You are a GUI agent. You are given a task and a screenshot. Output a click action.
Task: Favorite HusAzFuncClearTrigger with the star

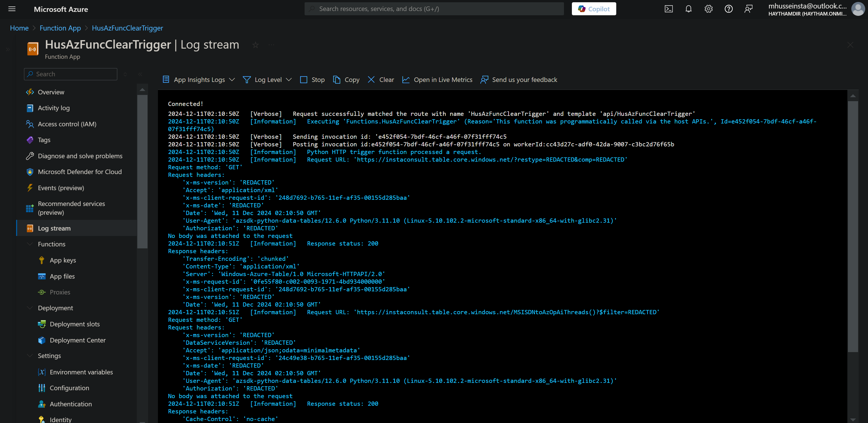click(x=255, y=45)
